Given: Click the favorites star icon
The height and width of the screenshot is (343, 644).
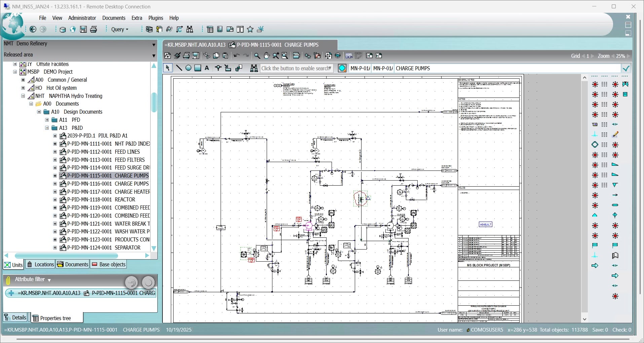Looking at the screenshot, I should 250,30.
